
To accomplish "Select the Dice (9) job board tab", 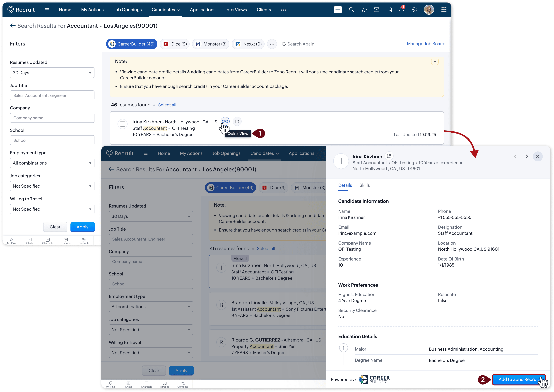I will click(x=175, y=44).
